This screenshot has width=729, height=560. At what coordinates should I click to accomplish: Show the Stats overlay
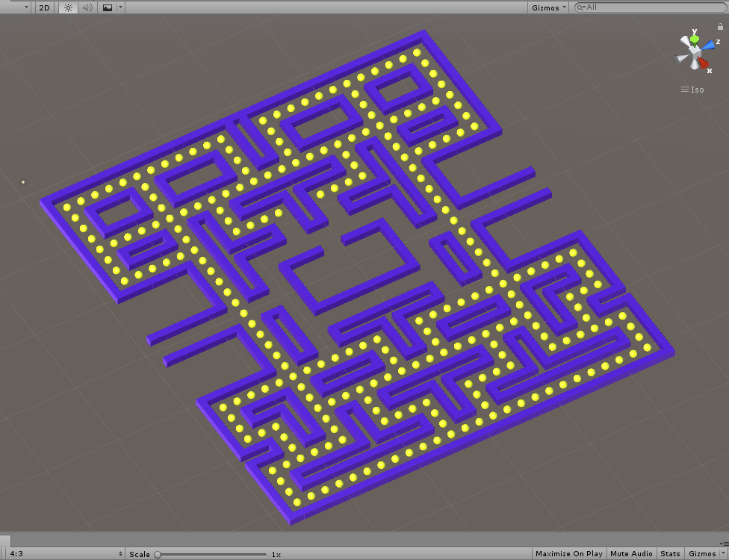(x=670, y=554)
